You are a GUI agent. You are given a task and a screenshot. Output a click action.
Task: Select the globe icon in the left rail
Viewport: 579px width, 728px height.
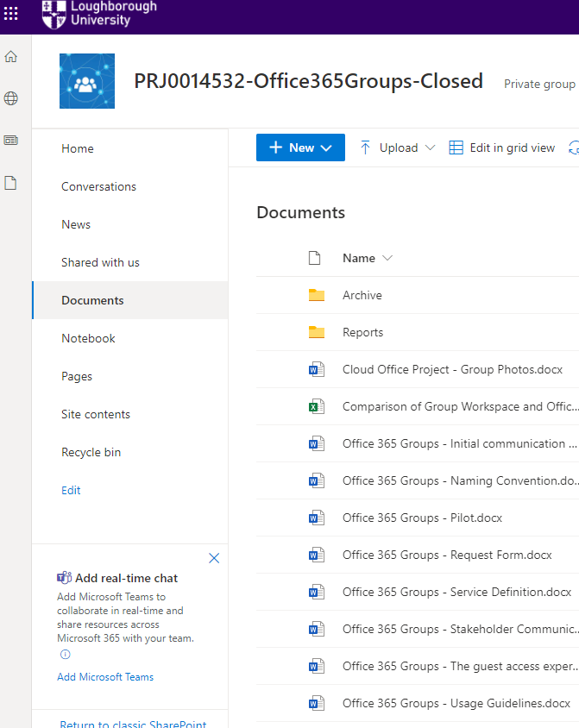11,97
